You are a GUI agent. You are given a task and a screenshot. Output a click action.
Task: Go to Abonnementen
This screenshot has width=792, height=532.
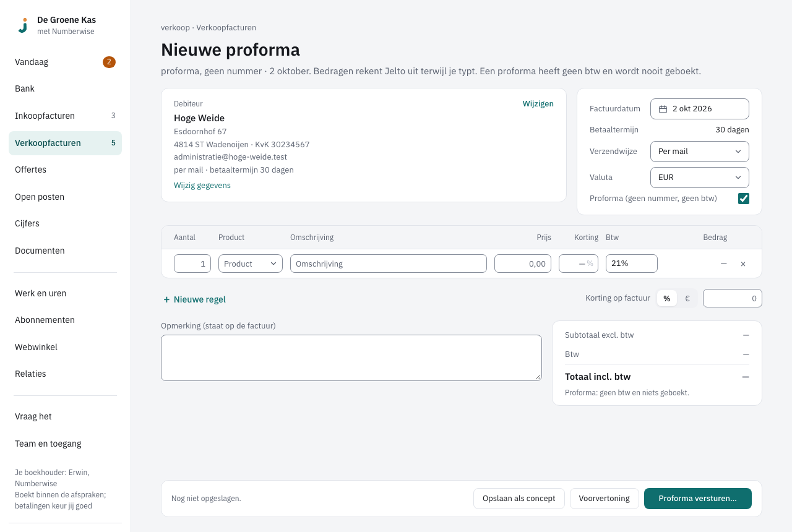click(65, 320)
